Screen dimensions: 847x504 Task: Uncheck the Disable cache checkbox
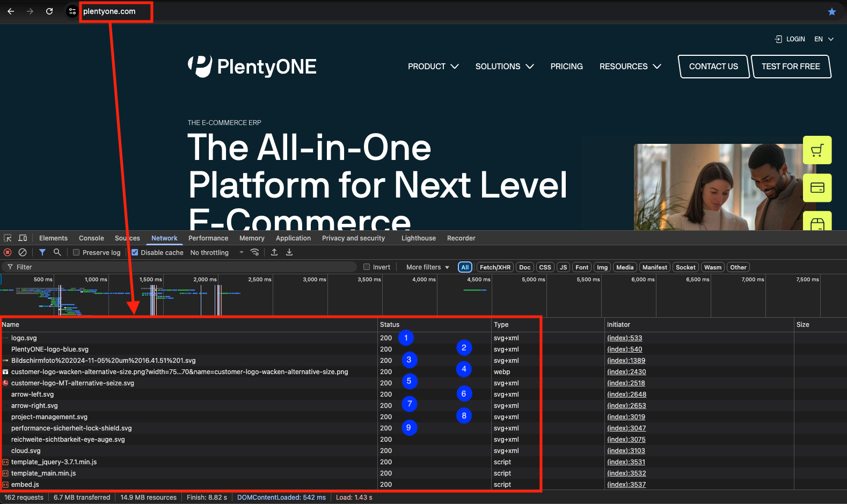(135, 252)
